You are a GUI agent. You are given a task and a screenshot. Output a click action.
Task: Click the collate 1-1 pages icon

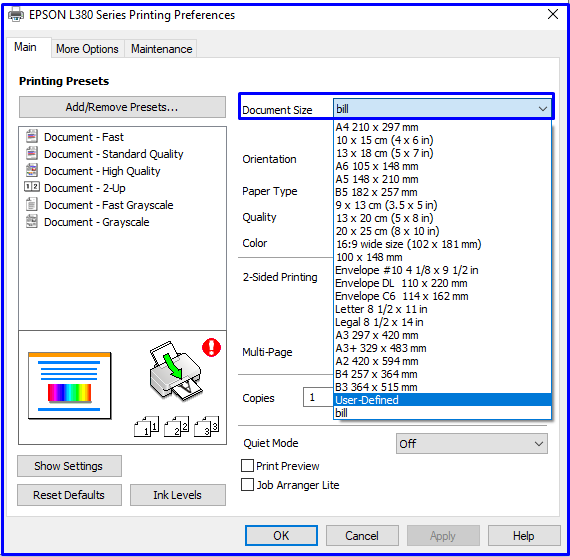tap(147, 426)
